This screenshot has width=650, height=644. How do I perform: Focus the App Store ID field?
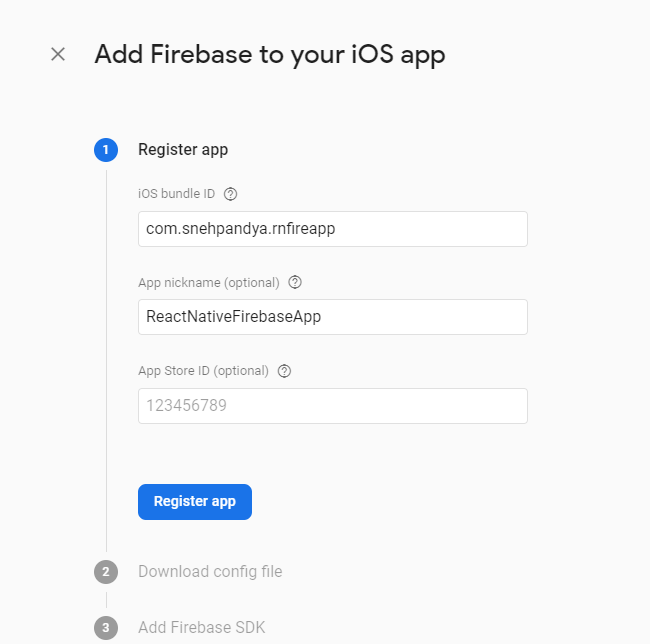click(x=332, y=406)
